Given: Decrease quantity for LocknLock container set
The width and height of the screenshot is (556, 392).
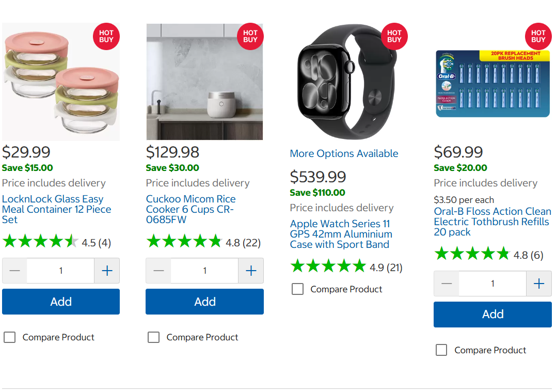Looking at the screenshot, I should [x=14, y=271].
